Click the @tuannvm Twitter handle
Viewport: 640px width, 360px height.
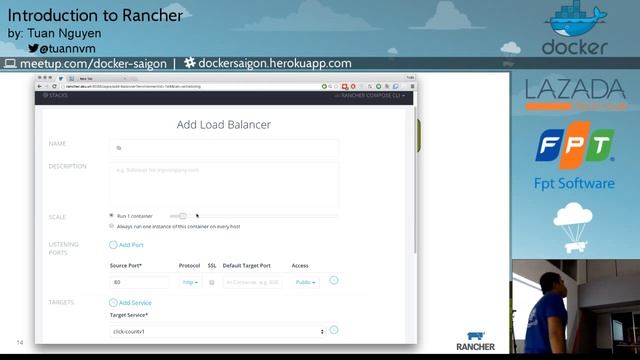pos(67,49)
